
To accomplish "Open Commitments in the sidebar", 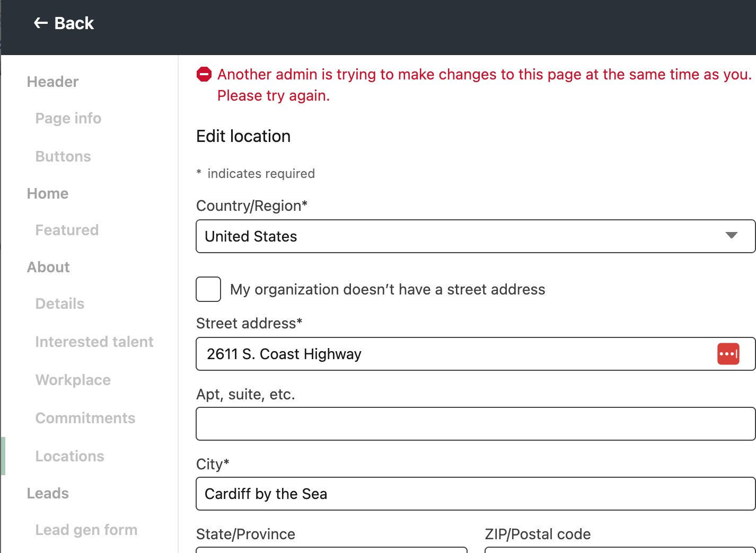I will point(85,418).
